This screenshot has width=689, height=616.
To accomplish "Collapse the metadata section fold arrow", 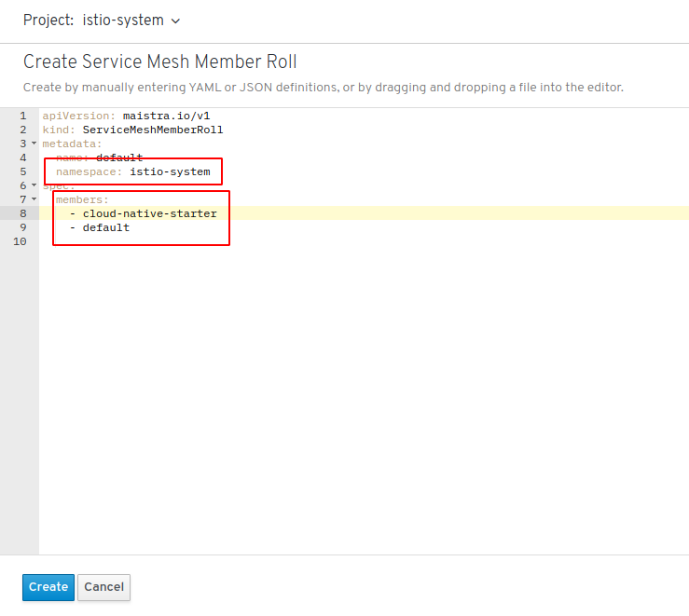I will click(x=34, y=144).
